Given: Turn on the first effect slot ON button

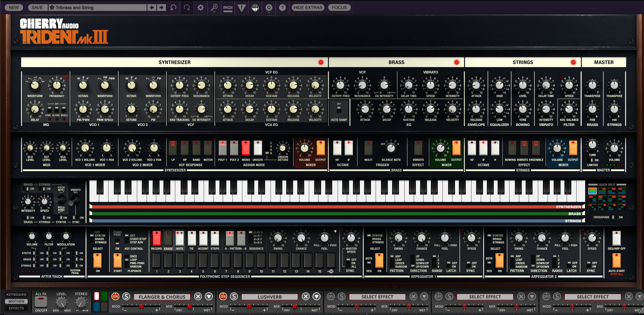Looking at the screenshot, I should point(115,296).
